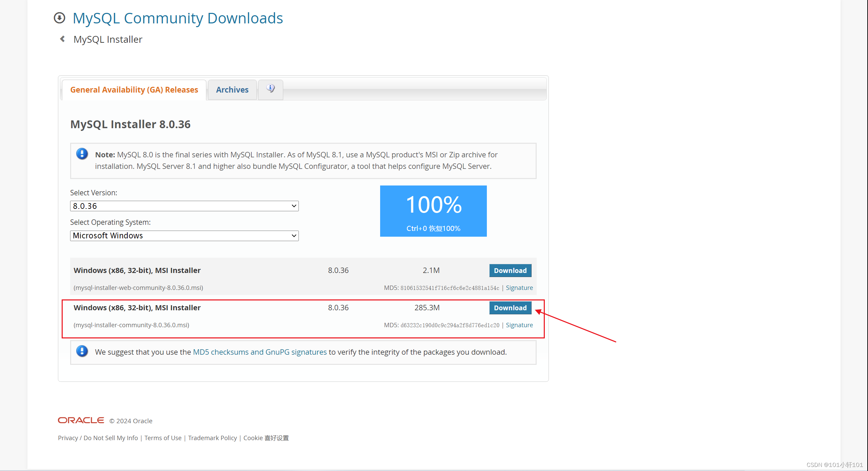Click the MySQL Community Downloads heading link

[x=178, y=18]
